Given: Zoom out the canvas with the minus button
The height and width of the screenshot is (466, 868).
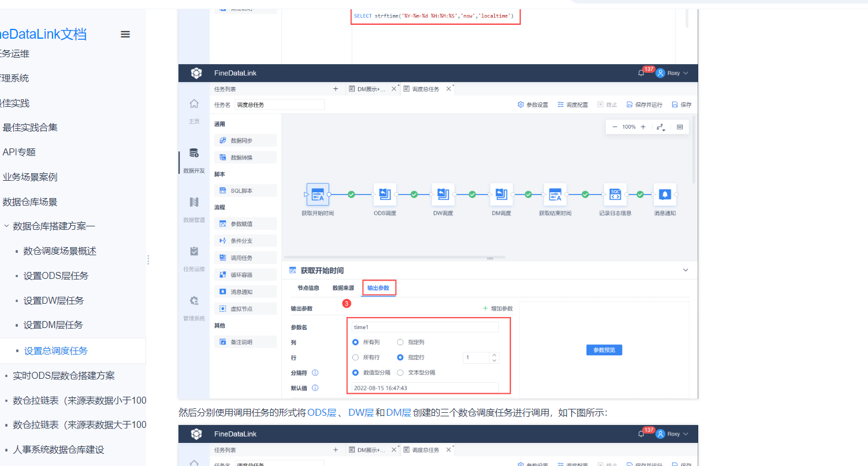Looking at the screenshot, I should click(x=614, y=127).
